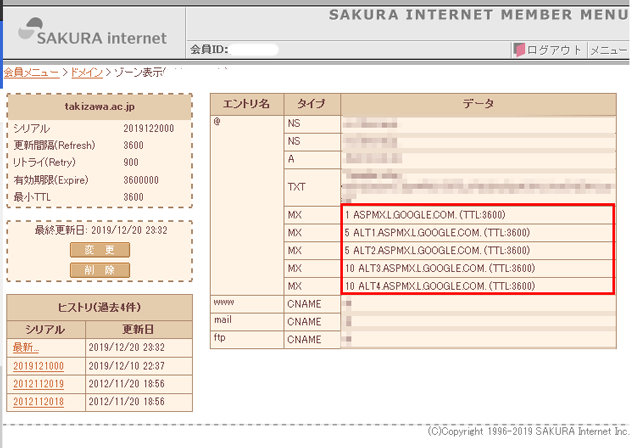Screen dimensions: 640x448
Task: Select the Retry value 900
Action: (131, 162)
